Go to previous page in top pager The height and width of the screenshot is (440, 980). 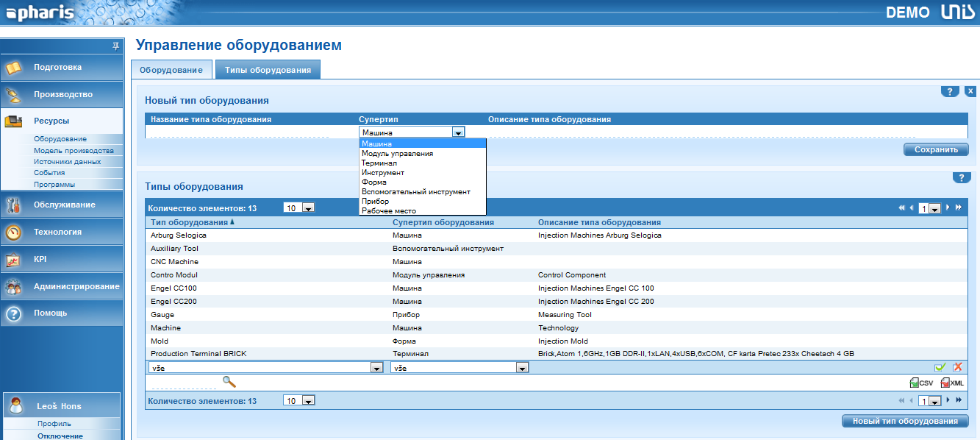pyautogui.click(x=912, y=208)
